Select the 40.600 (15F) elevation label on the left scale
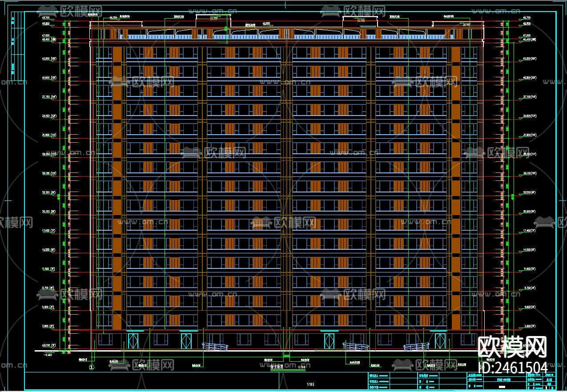 [49, 78]
